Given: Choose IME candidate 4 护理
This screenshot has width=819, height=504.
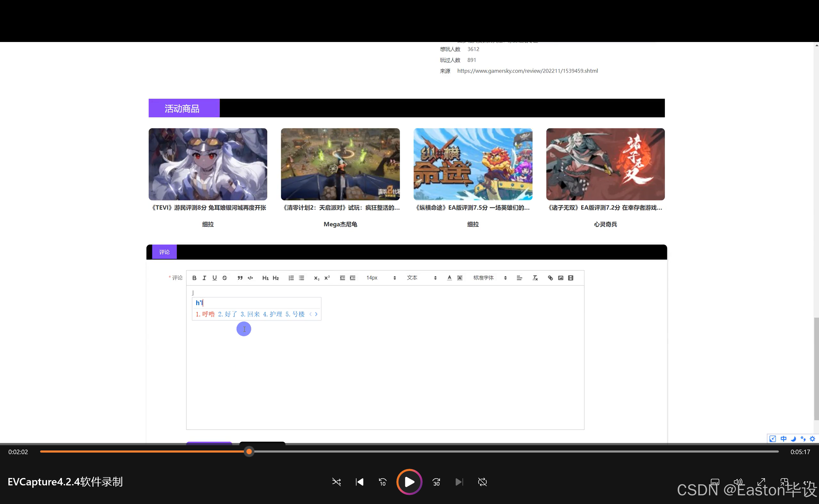Looking at the screenshot, I should tap(272, 314).
